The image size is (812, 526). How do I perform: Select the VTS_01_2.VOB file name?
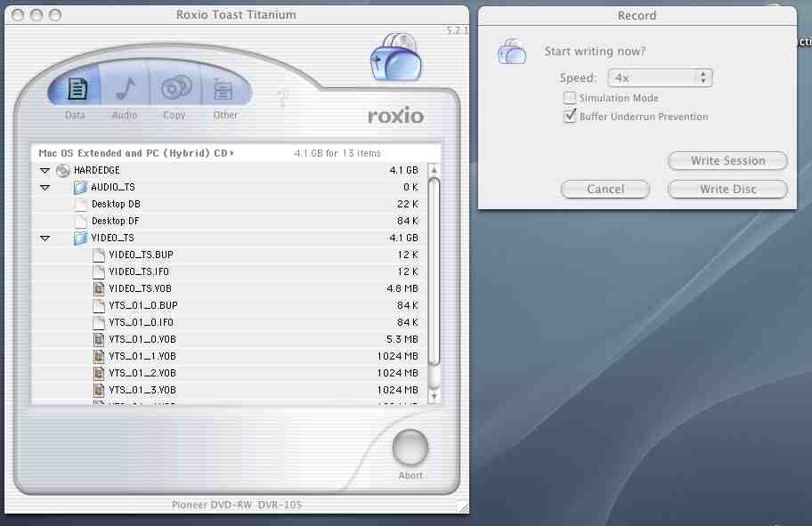142,373
